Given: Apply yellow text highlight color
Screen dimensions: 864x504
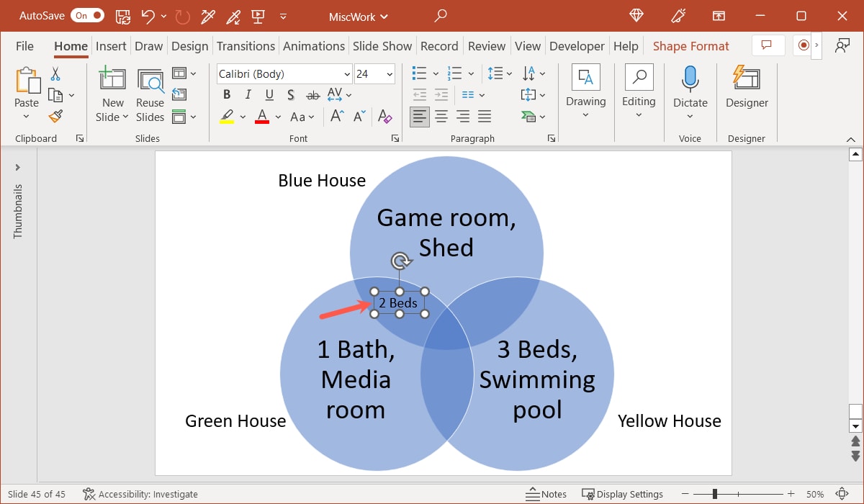Looking at the screenshot, I should click(x=227, y=116).
